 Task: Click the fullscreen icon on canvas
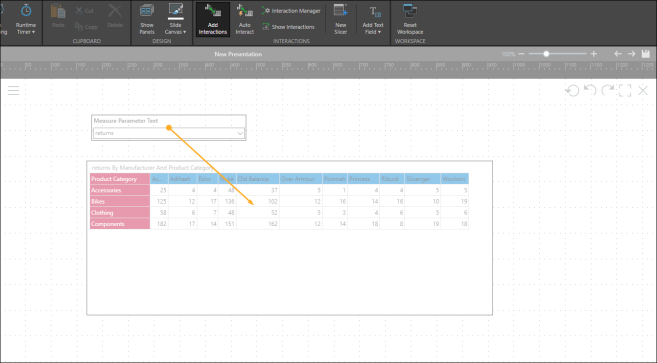point(625,90)
